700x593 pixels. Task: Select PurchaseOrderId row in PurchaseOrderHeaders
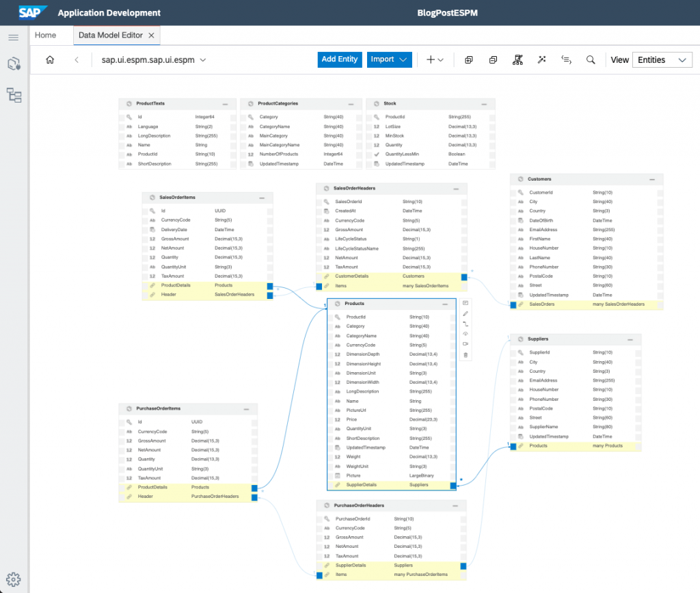point(392,519)
